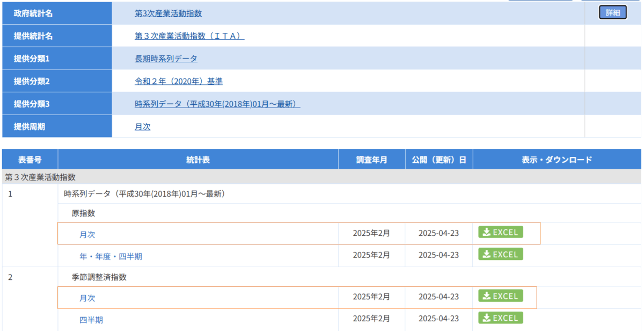Click the 表示・ダウンロード column header

[x=557, y=160]
